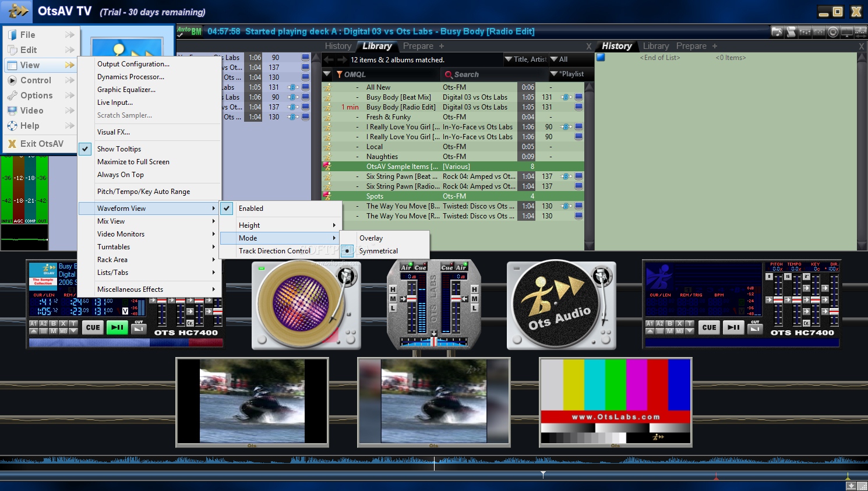Adjust right deck pitch slider

point(778,299)
